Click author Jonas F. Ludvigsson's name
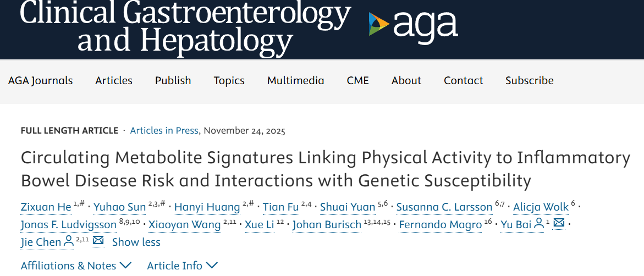The width and height of the screenshot is (644, 276). (69, 225)
